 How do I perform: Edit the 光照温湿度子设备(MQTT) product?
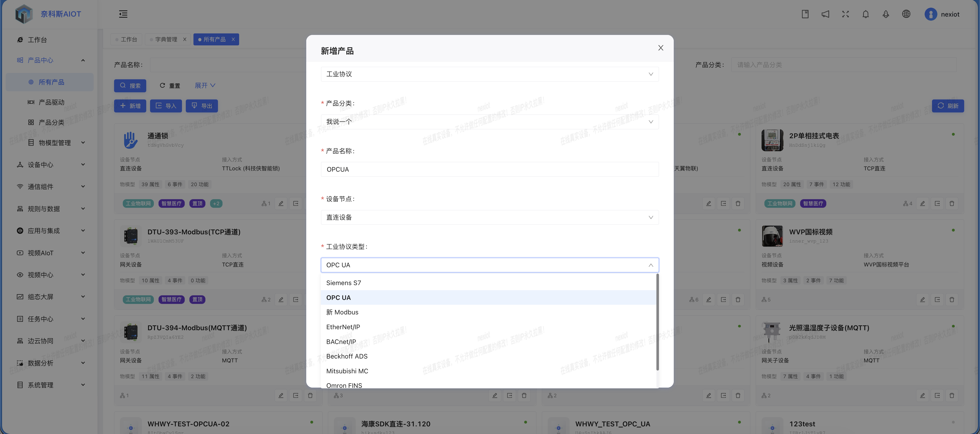pyautogui.click(x=922, y=395)
